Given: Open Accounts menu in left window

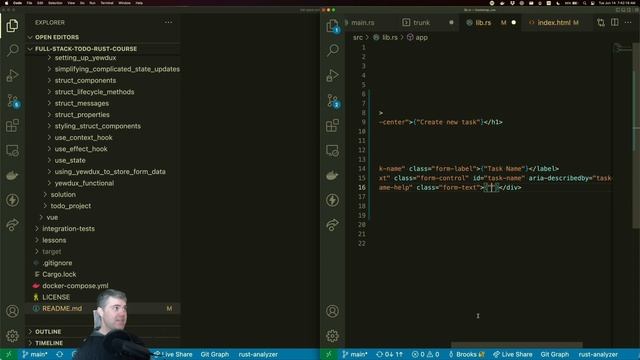Looking at the screenshot, I should pos(12,311).
